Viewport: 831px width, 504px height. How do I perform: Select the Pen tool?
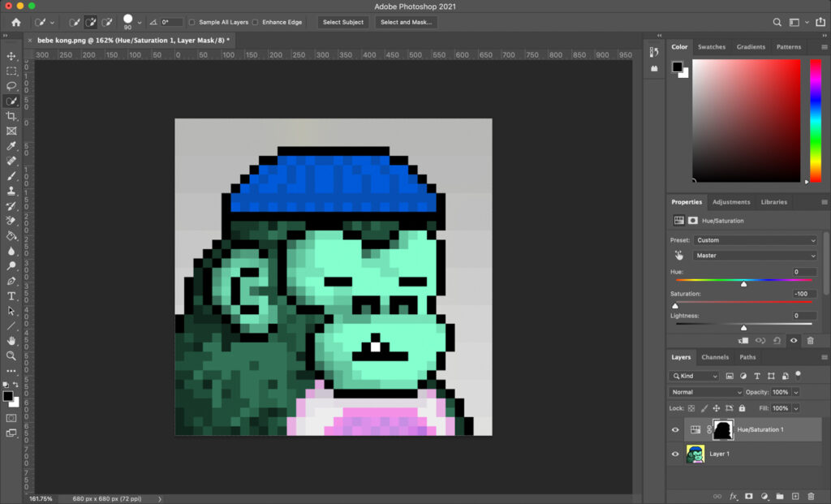click(x=11, y=281)
